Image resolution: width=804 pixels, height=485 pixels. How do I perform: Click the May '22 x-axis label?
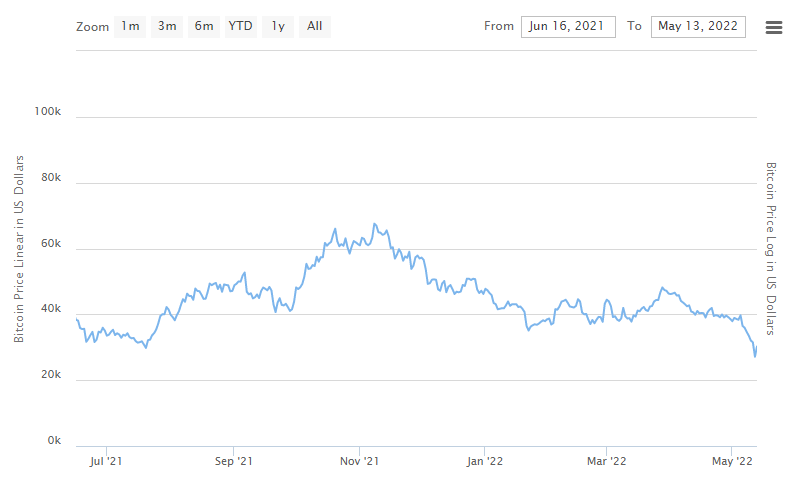click(732, 461)
